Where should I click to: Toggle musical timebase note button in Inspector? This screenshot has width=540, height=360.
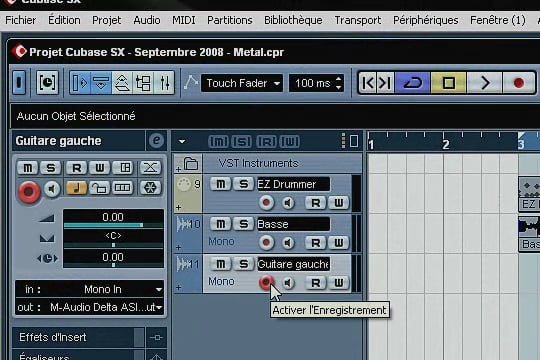point(76,188)
